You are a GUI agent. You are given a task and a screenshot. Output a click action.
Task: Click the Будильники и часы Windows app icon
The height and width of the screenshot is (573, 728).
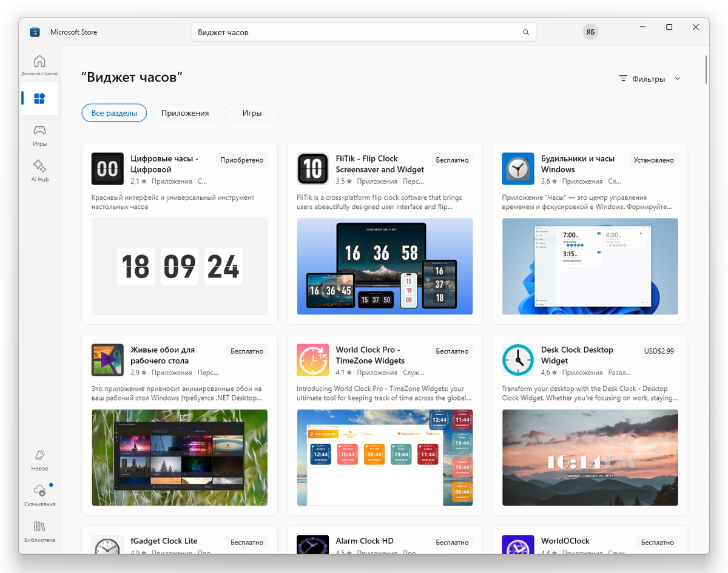(518, 169)
